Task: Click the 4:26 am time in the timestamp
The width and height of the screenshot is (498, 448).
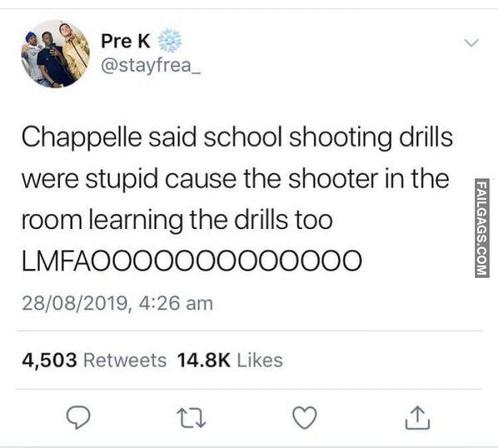Action: coord(176,303)
